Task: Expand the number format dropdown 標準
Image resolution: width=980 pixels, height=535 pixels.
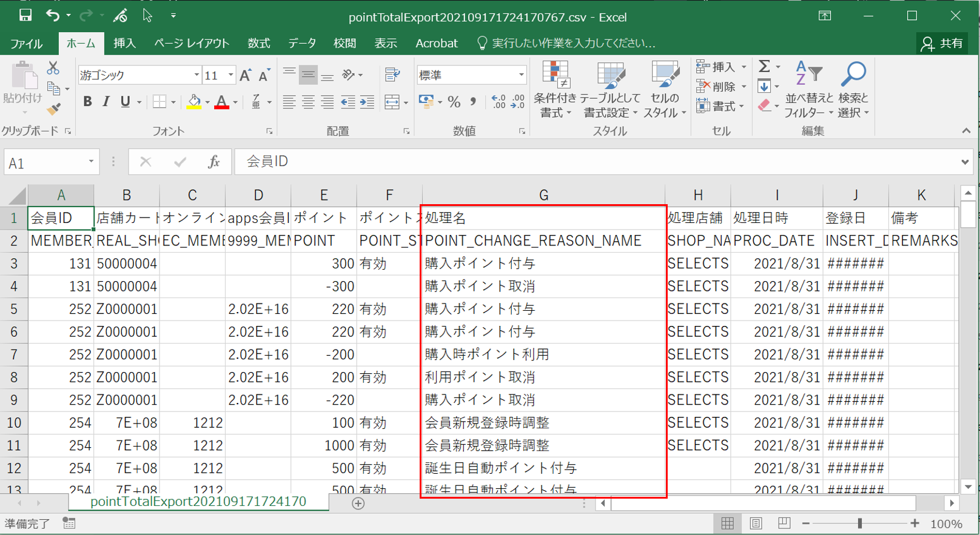Action: (521, 75)
